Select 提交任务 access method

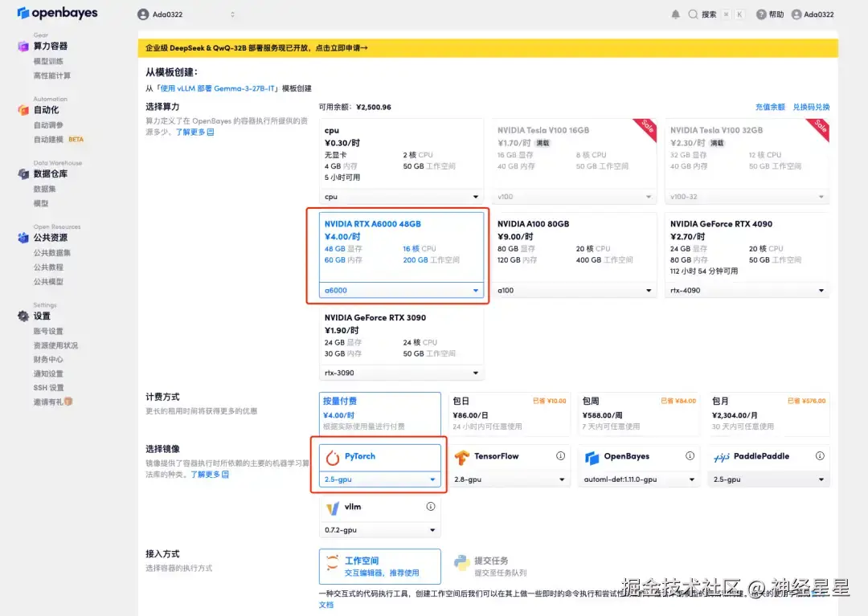coord(510,567)
